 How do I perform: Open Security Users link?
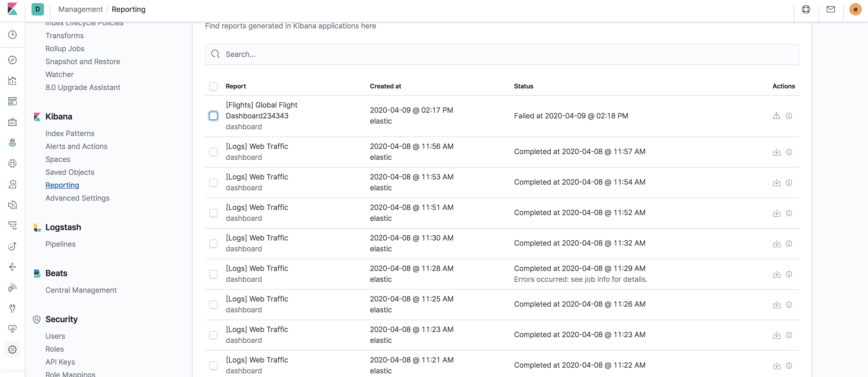click(55, 336)
